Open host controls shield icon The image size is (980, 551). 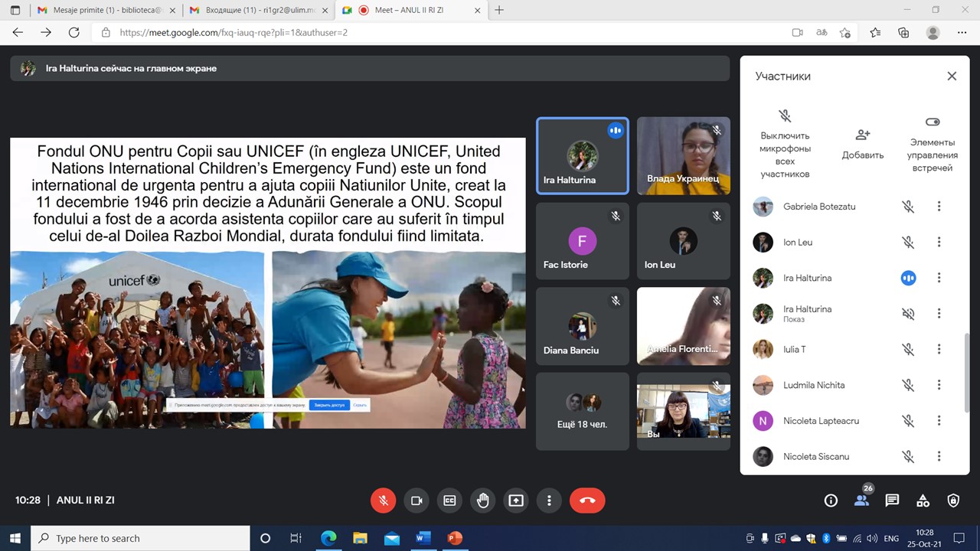(x=953, y=500)
